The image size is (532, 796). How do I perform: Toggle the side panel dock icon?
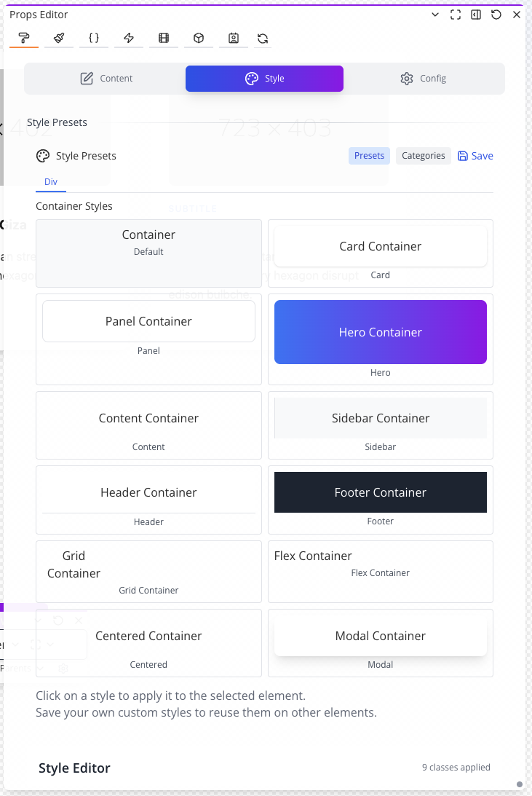476,15
